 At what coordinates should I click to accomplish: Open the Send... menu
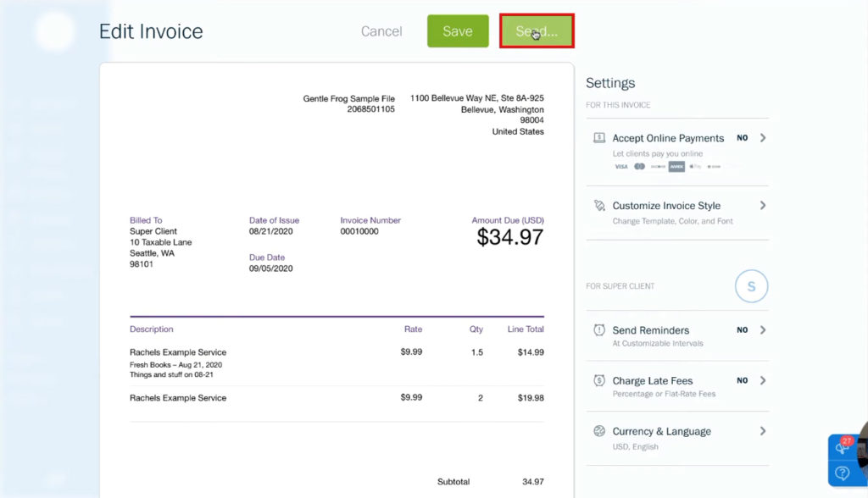point(537,30)
